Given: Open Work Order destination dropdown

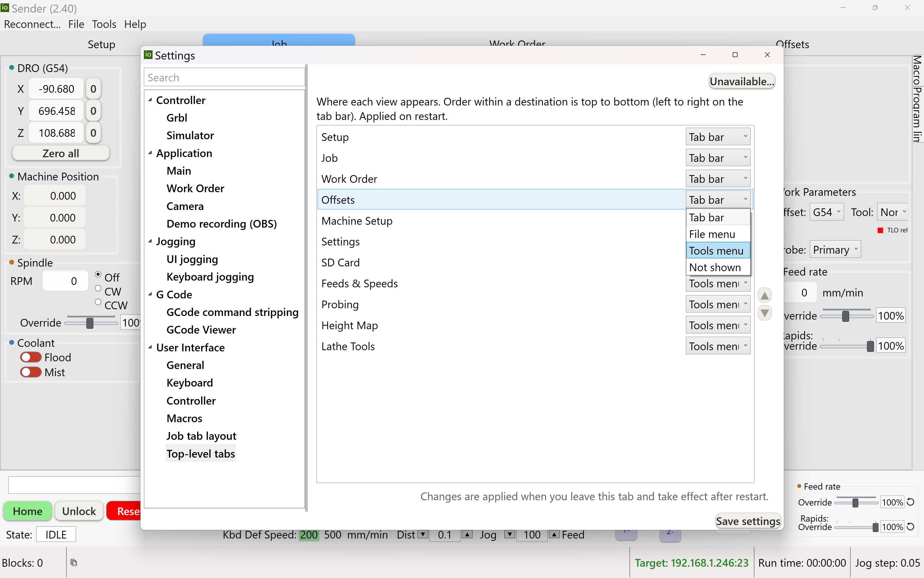Looking at the screenshot, I should [x=718, y=178].
